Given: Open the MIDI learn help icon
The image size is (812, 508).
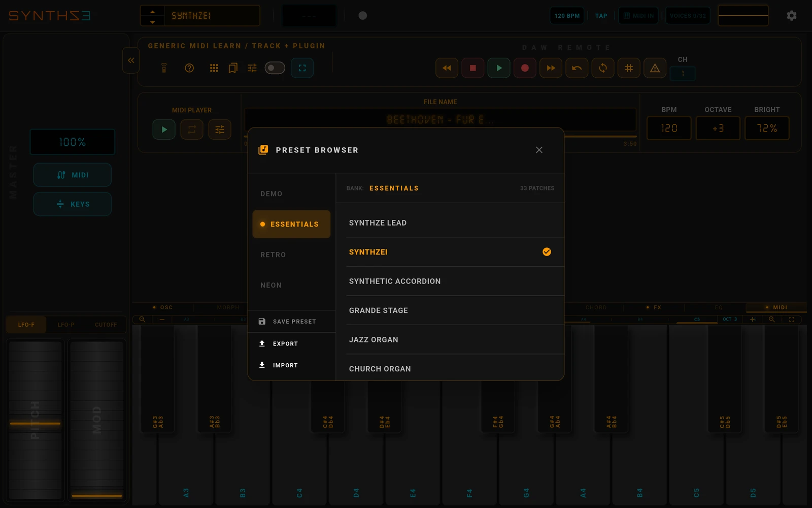Looking at the screenshot, I should click(189, 68).
